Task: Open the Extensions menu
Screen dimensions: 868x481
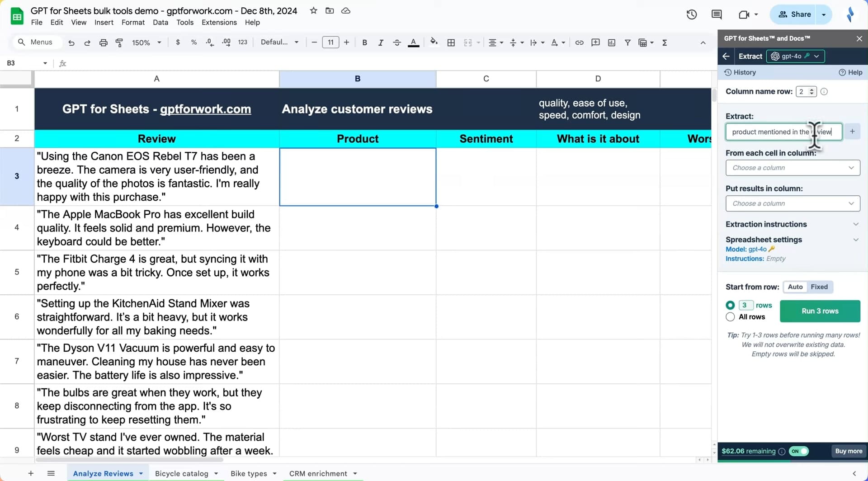Action: point(219,22)
